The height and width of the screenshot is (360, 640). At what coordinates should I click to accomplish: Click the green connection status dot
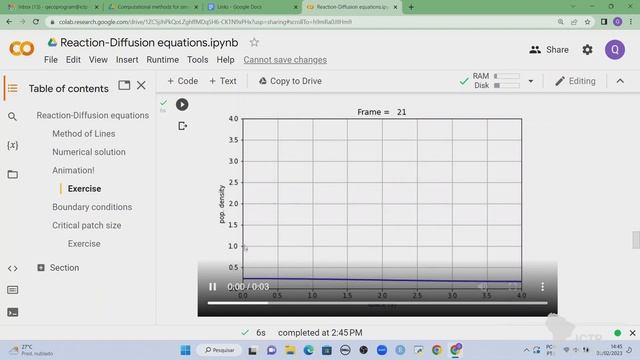click(618, 333)
